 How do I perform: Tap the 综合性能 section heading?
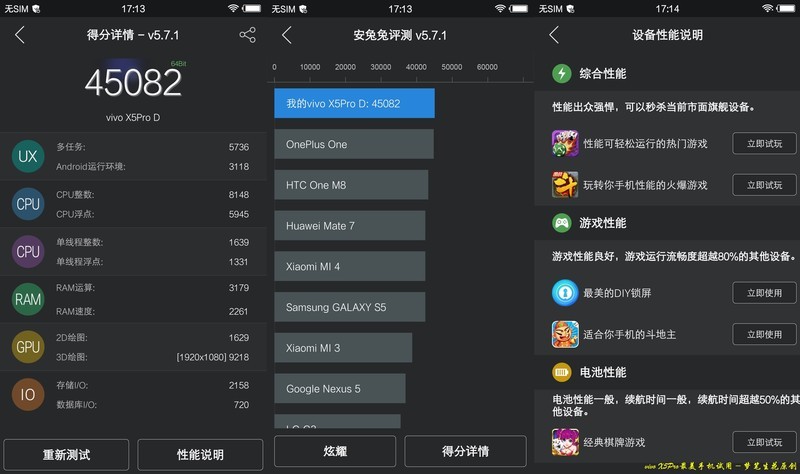(603, 73)
